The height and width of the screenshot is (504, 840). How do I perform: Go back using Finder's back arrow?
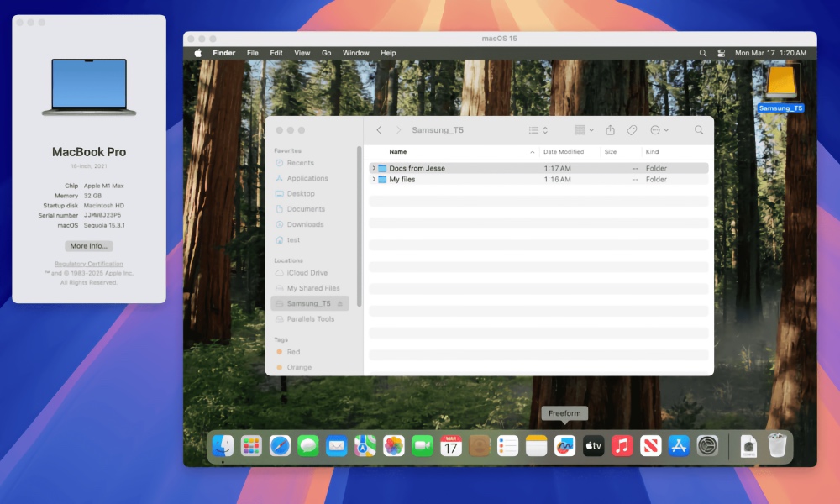(x=379, y=130)
